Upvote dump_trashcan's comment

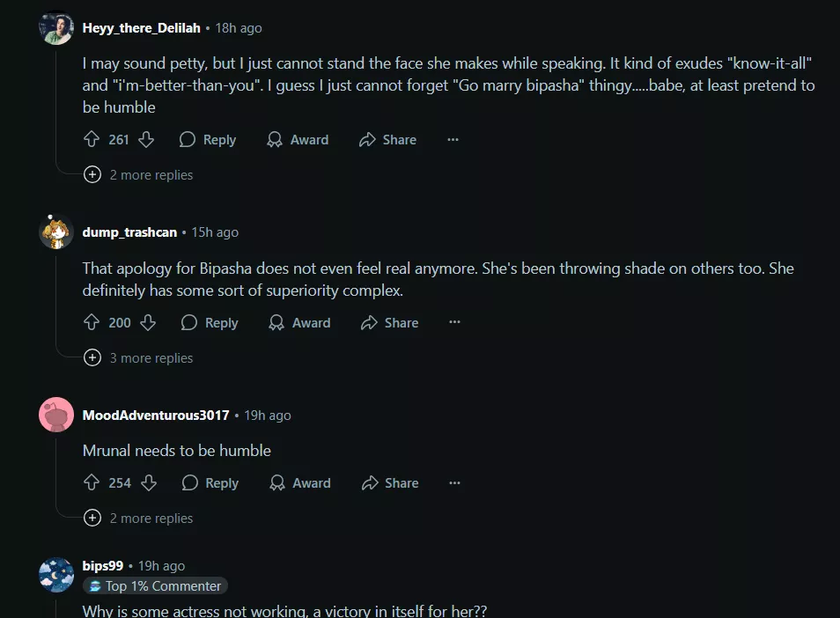point(91,322)
